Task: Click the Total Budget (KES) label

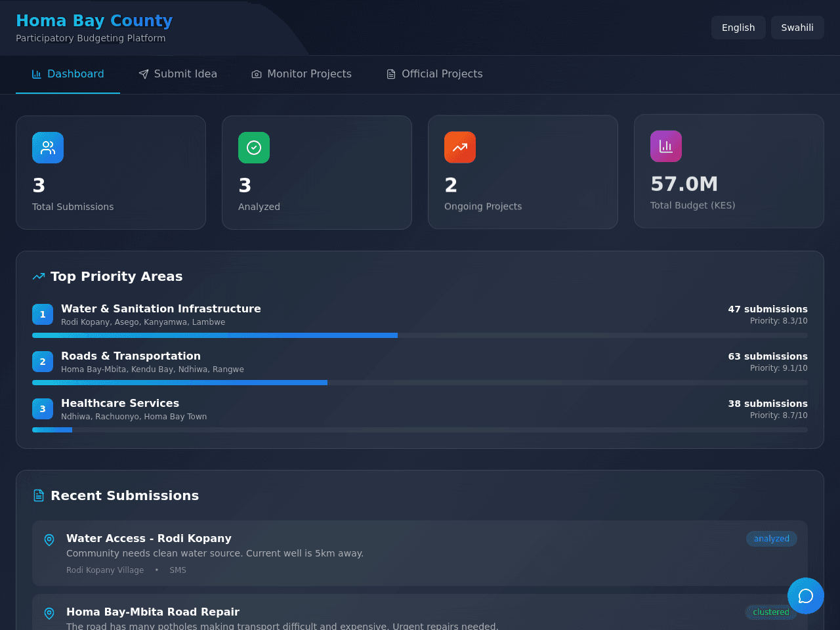Action: pyautogui.click(x=692, y=205)
